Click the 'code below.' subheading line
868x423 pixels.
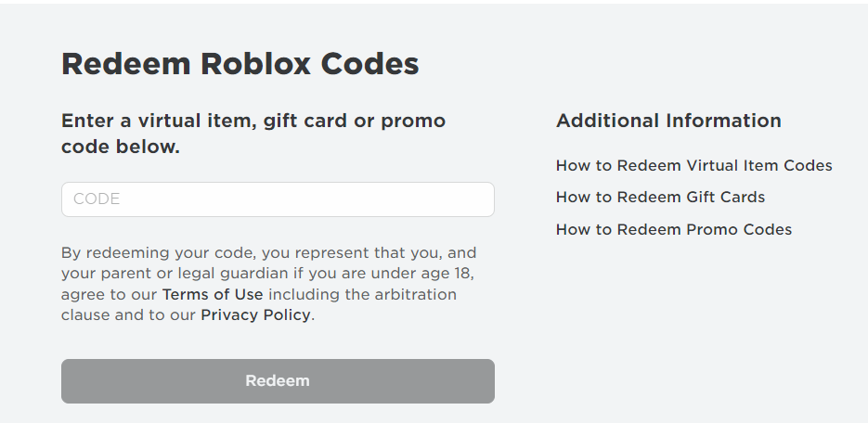pyautogui.click(x=121, y=147)
